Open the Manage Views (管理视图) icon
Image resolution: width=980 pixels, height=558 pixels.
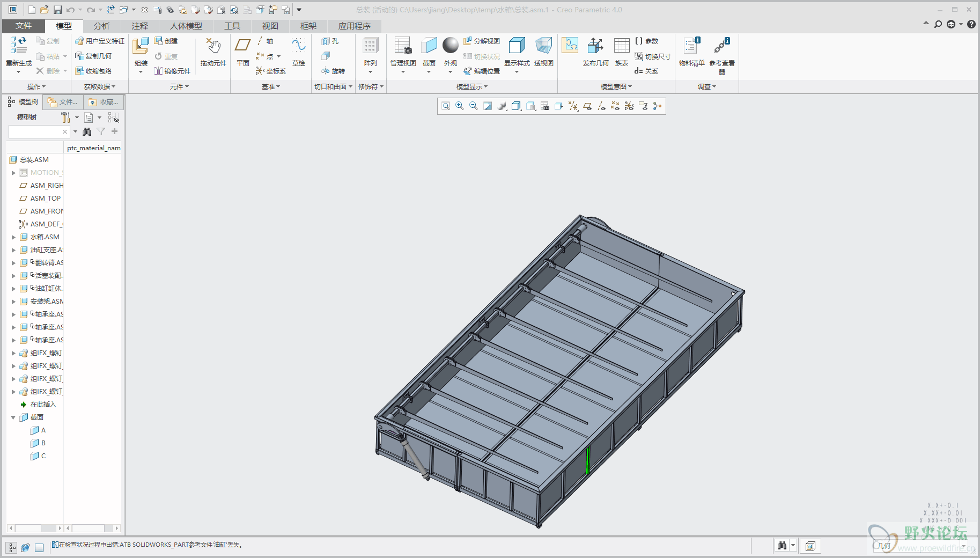403,46
